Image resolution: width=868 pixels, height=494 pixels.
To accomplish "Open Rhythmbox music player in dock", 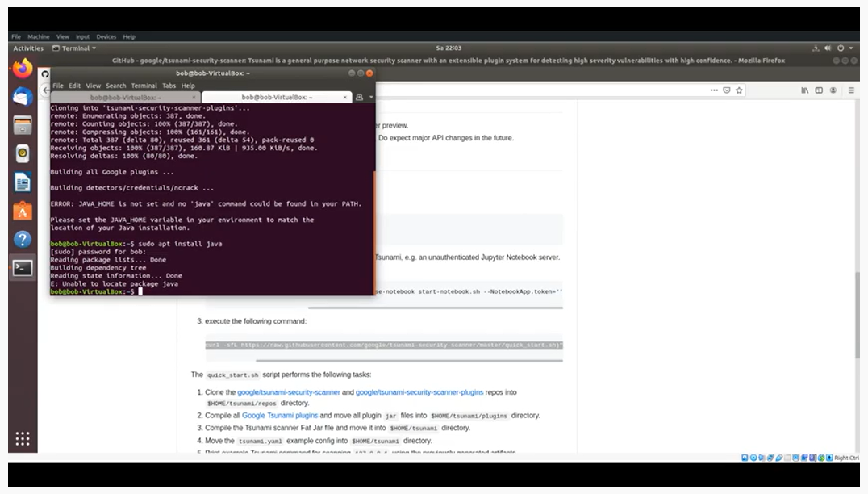I will tap(23, 153).
